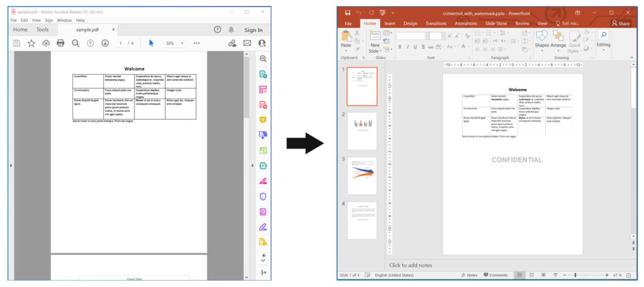This screenshot has width=644, height=287.
Task: Click the print icon in Acrobat toolbar
Action: [x=60, y=43]
